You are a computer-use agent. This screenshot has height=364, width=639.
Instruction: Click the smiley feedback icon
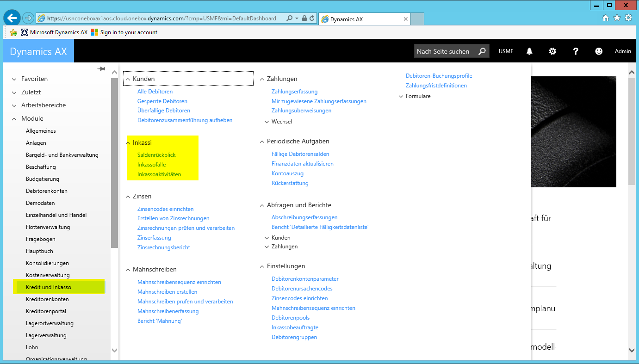pyautogui.click(x=599, y=51)
